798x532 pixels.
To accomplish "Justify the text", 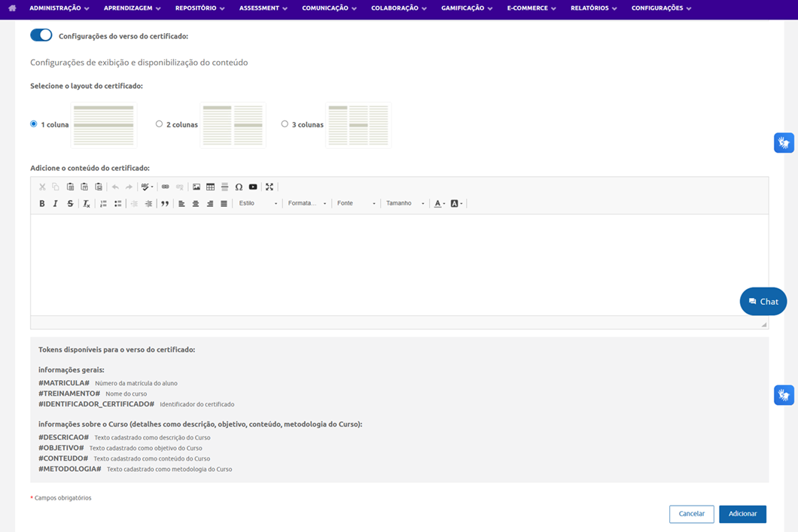I will 224,203.
